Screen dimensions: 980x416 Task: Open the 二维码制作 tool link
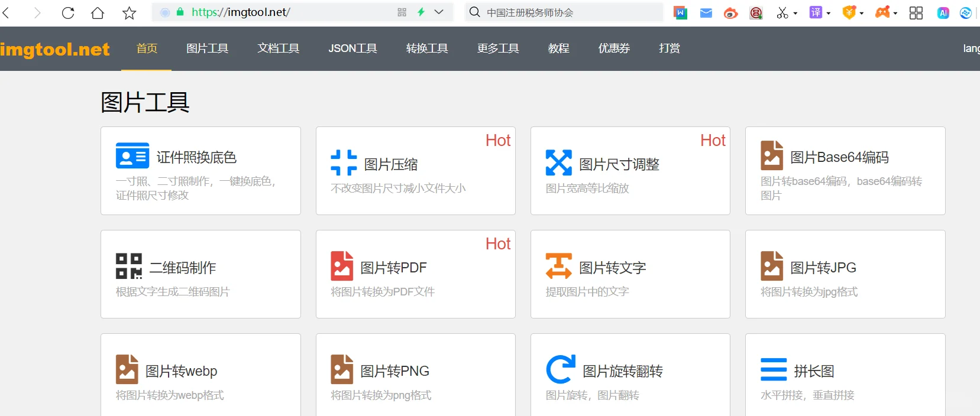point(183,268)
